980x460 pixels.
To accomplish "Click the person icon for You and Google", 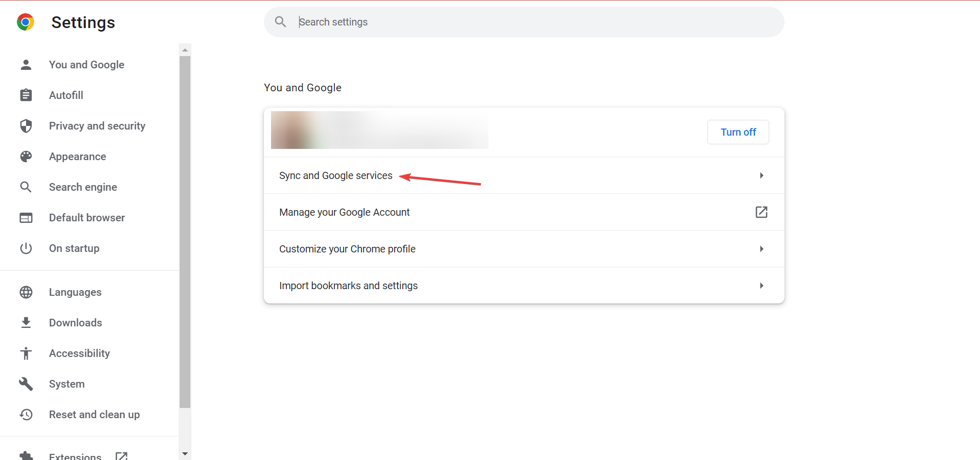I will coord(26,65).
